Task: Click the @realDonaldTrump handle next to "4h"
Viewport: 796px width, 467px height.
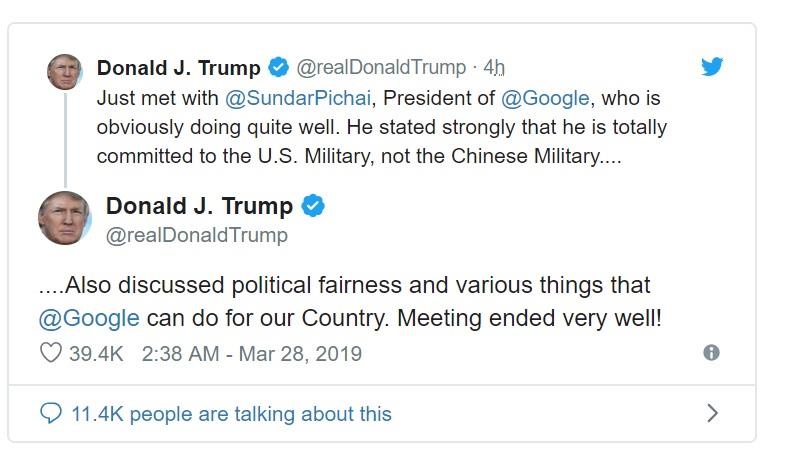Action: (x=381, y=68)
